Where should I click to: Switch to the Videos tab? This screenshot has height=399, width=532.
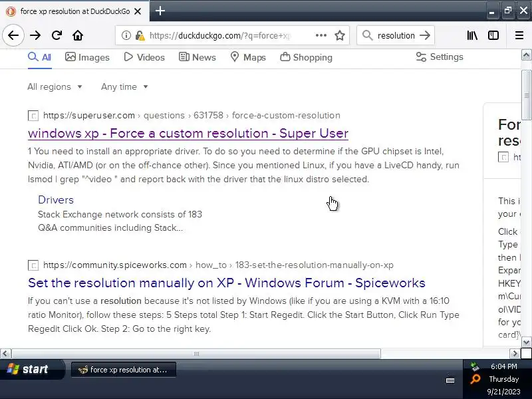(144, 57)
